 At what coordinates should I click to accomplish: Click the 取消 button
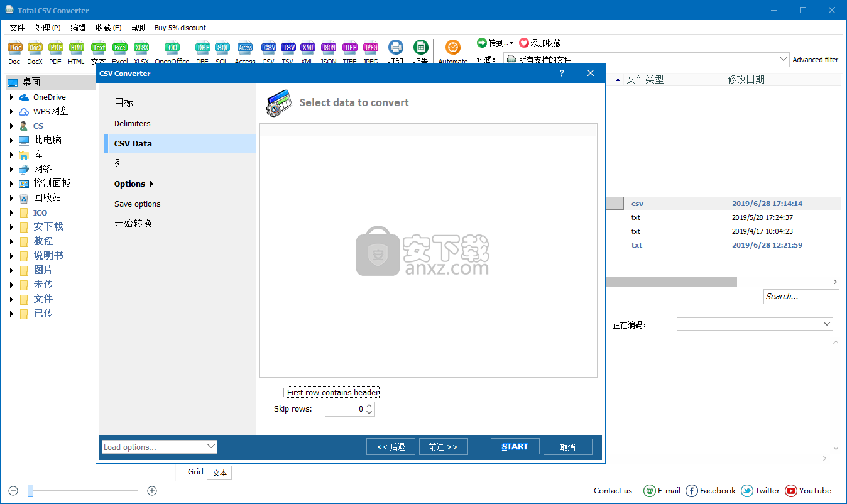tap(568, 447)
